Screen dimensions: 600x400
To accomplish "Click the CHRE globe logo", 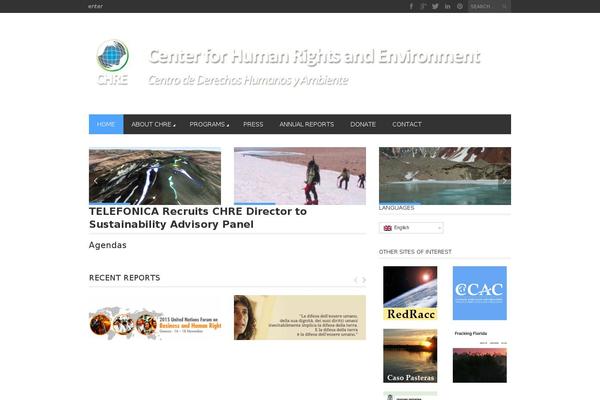I will click(x=112, y=62).
